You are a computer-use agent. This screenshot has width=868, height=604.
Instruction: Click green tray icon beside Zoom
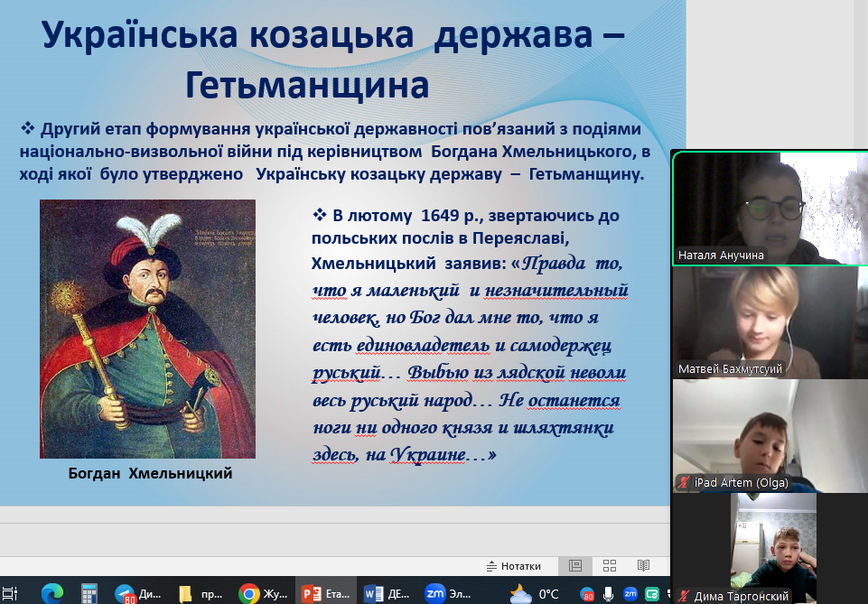click(652, 594)
